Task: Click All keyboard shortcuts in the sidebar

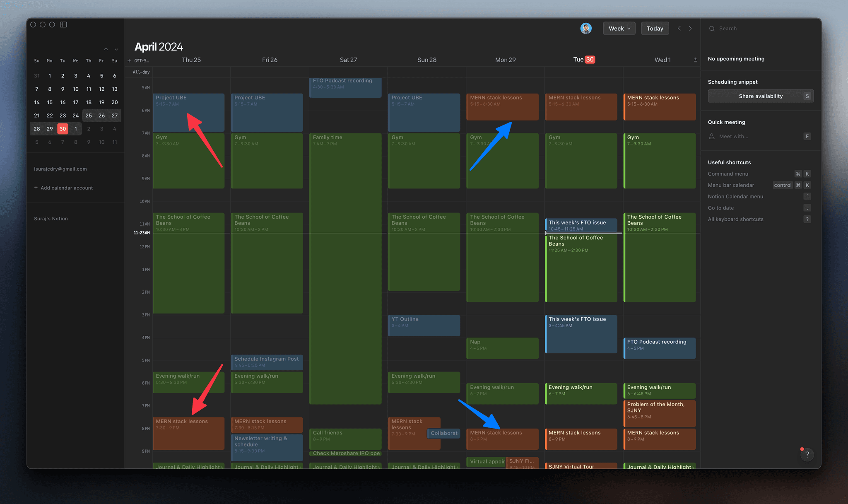Action: pyautogui.click(x=736, y=219)
